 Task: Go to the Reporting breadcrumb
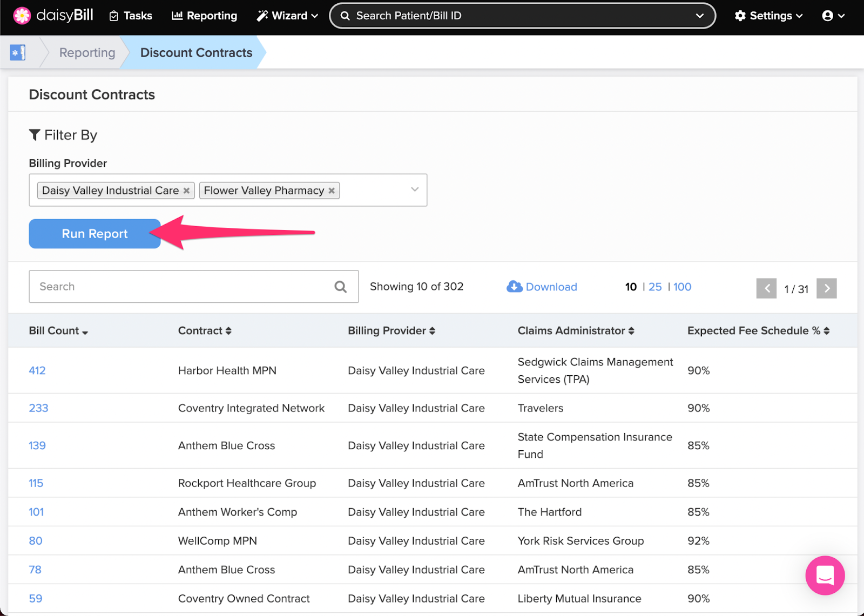click(87, 52)
